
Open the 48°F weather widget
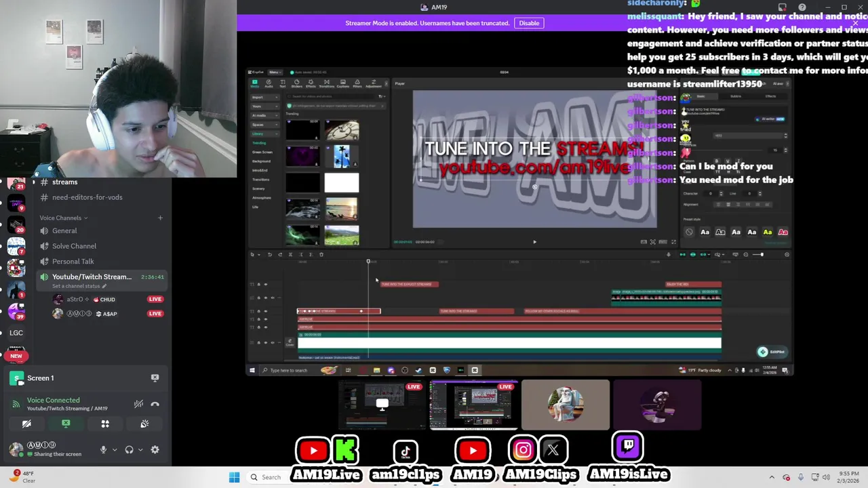click(24, 476)
